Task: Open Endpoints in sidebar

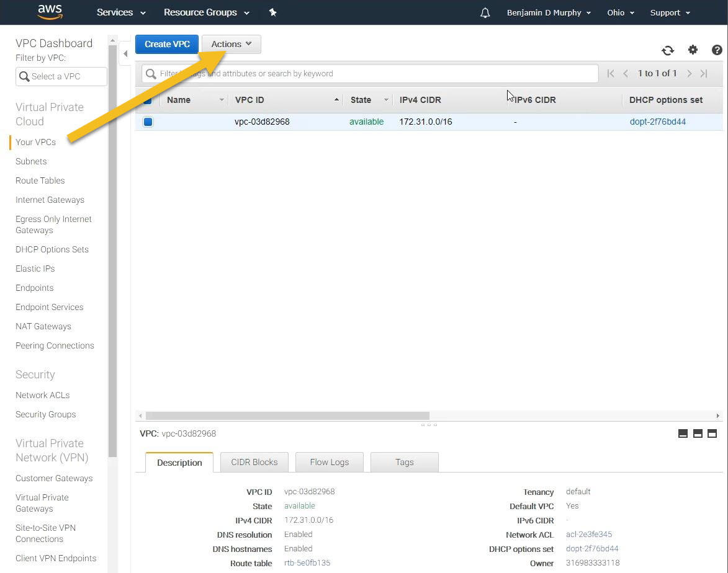Action: [x=34, y=288]
